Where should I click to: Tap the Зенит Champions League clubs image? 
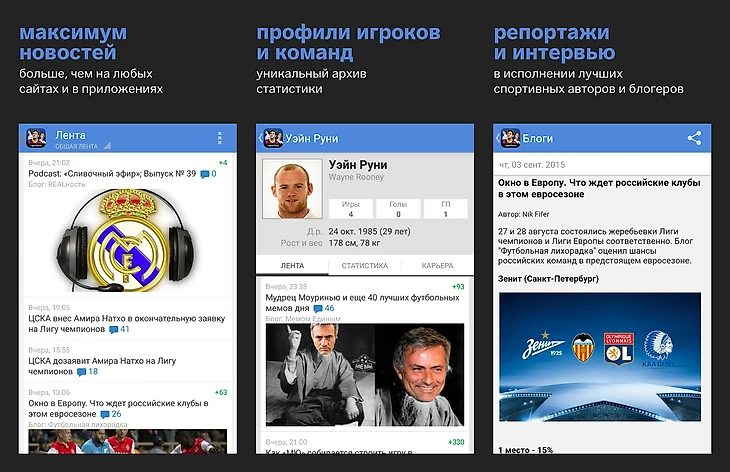pos(600,357)
